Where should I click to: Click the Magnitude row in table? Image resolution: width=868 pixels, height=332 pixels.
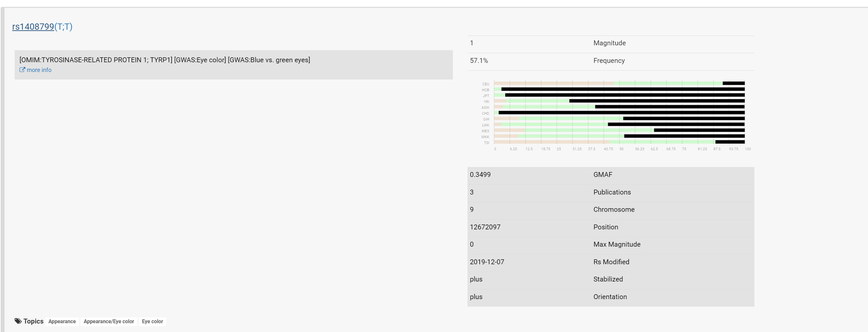pos(611,43)
